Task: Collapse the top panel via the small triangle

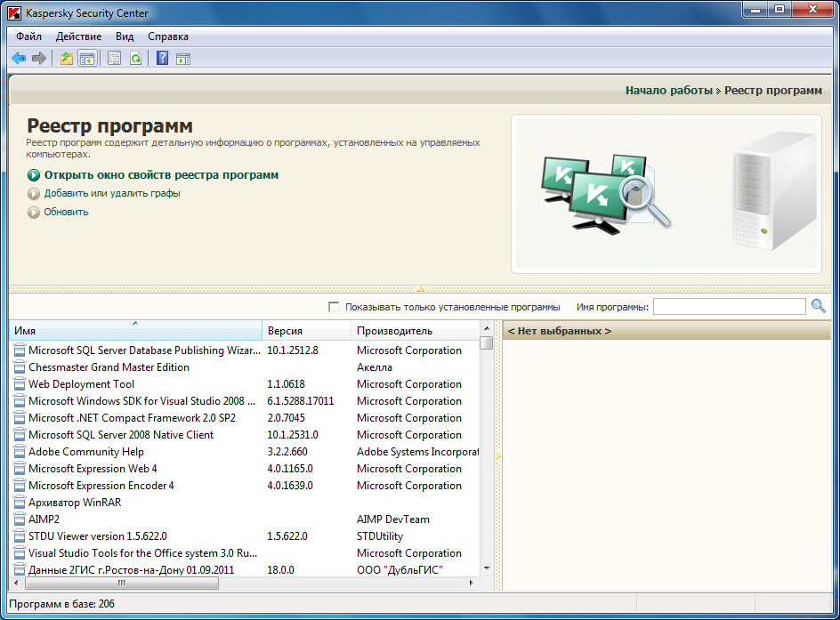Action: 420,288
